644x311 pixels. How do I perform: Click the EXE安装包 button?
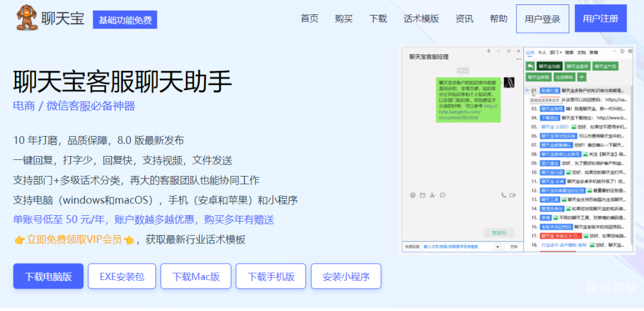(x=122, y=276)
